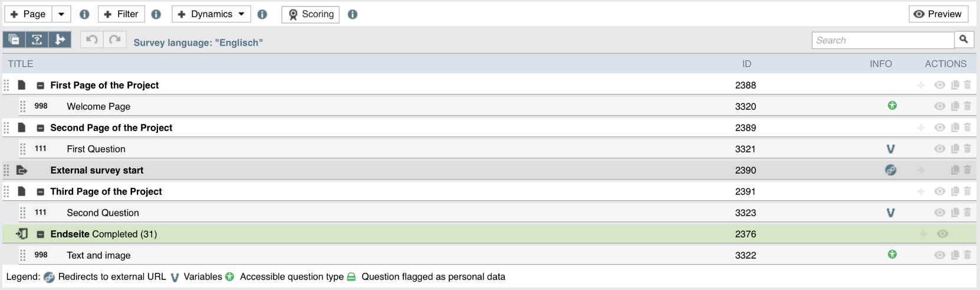Click the Filter button

[121, 14]
